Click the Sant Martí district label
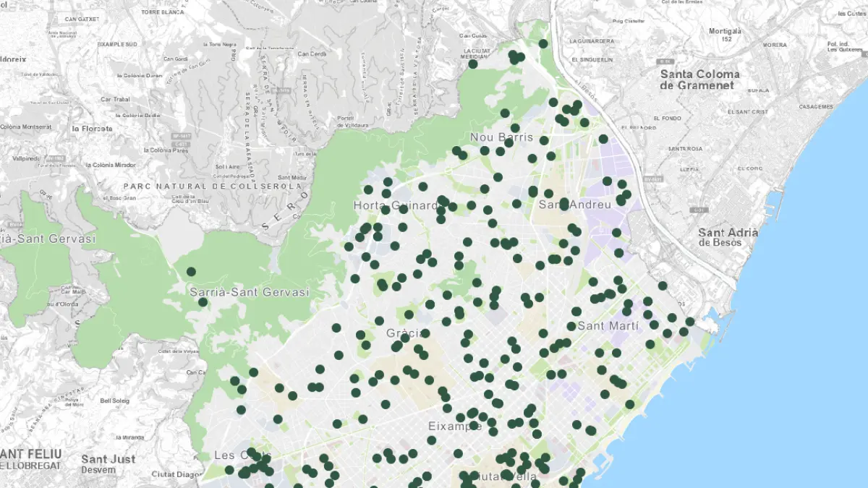868x488 pixels. (x=608, y=326)
